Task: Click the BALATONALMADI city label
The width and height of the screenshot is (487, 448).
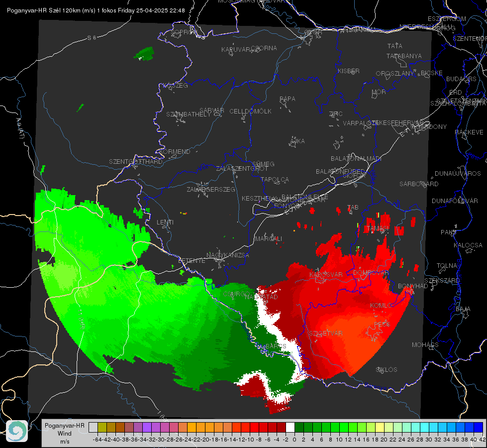Action: coord(356,159)
